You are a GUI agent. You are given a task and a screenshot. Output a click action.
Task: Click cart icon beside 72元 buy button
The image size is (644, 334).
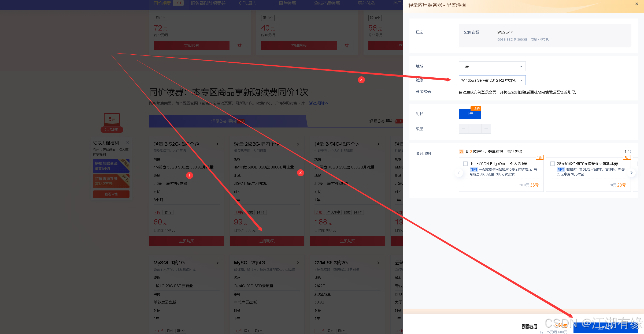(x=239, y=46)
